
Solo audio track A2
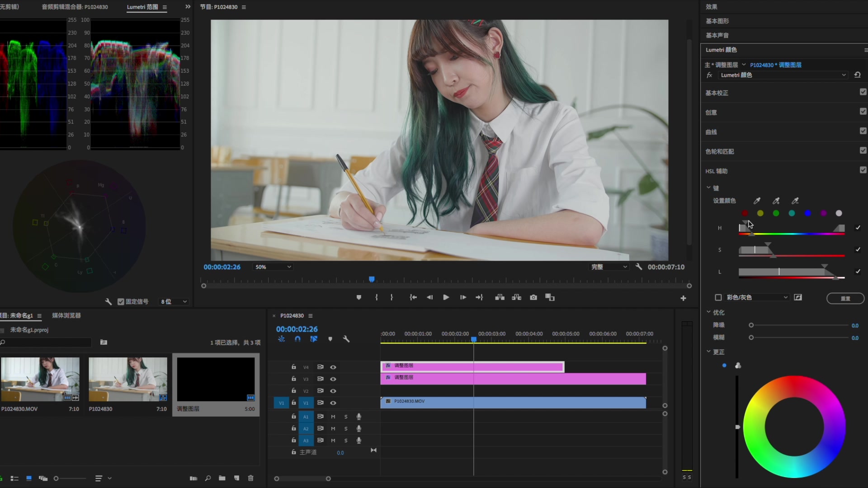click(346, 428)
